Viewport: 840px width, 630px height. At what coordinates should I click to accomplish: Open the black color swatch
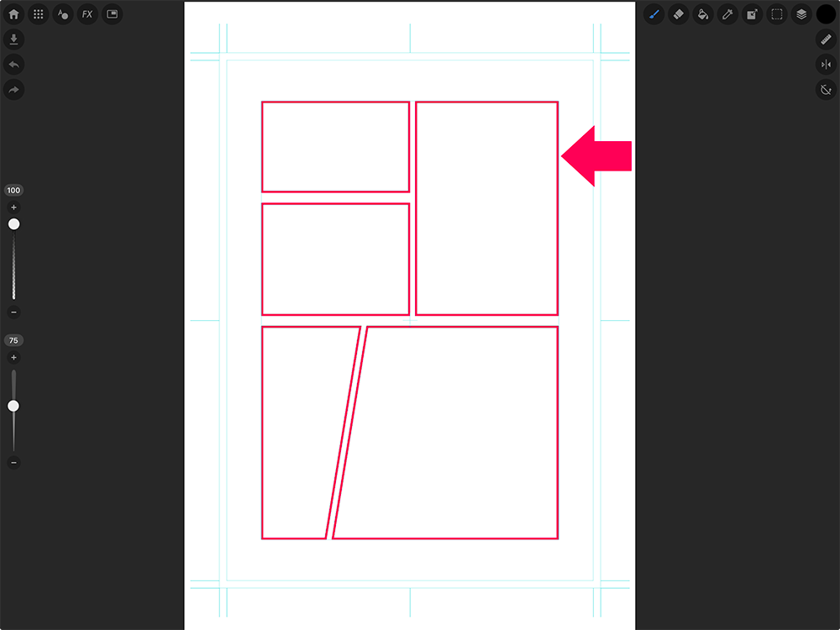click(827, 14)
